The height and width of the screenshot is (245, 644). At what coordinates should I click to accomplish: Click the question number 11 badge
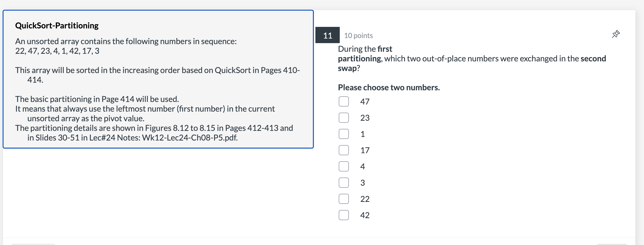click(x=328, y=35)
